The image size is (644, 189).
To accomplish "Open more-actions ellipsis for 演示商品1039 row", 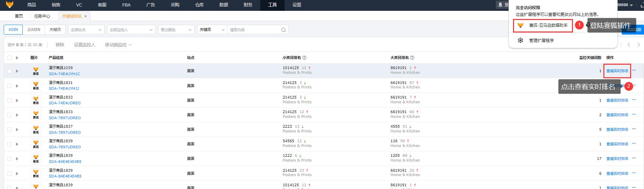I will click(x=634, y=70).
